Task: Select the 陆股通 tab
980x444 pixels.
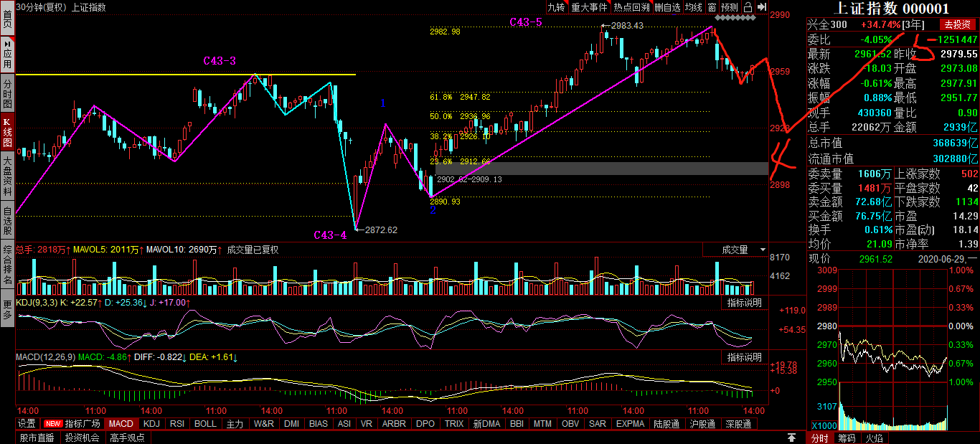Action: click(666, 424)
